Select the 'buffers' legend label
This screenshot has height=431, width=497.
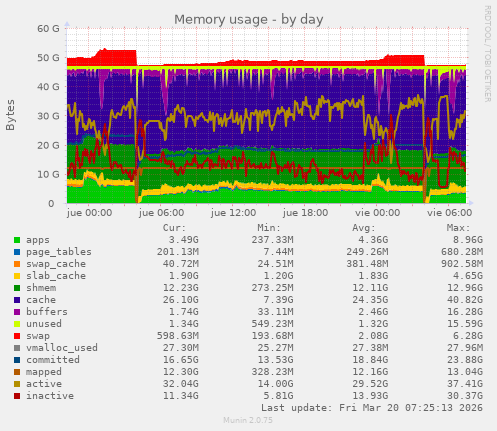point(47,312)
